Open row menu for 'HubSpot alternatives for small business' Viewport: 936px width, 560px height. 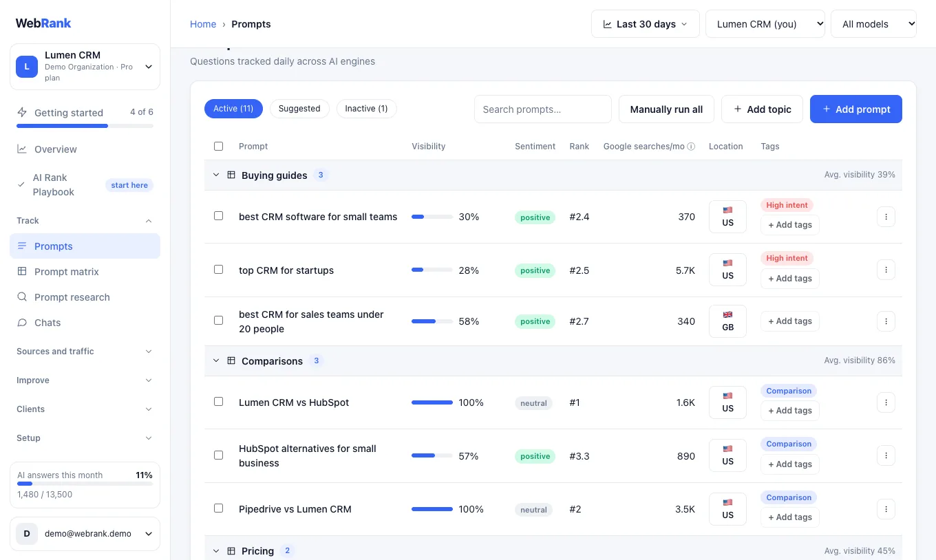click(886, 455)
